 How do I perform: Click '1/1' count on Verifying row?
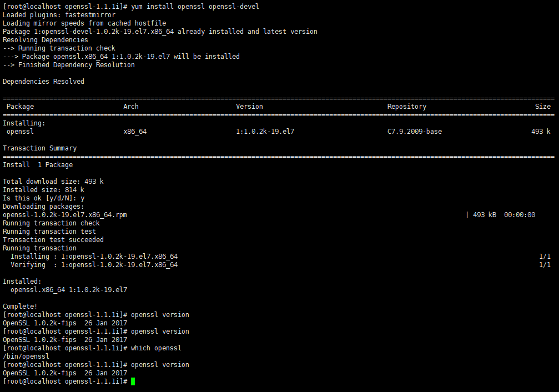(x=545, y=265)
